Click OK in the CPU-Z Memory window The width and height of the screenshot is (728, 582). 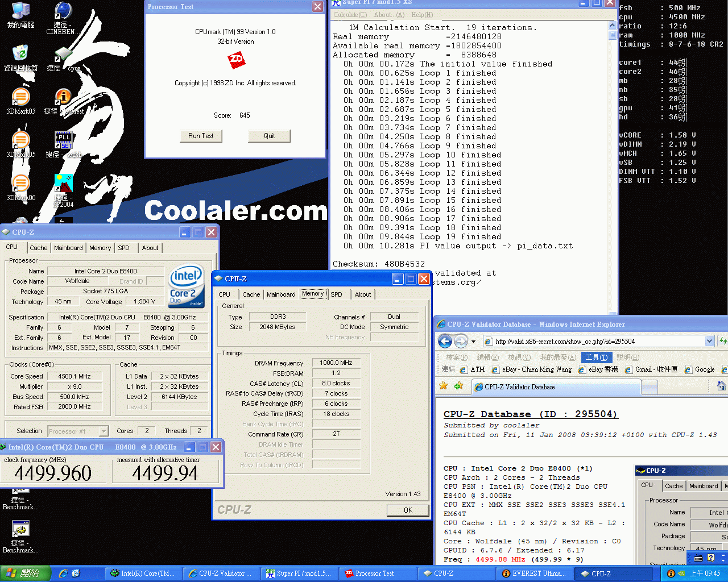click(408, 510)
